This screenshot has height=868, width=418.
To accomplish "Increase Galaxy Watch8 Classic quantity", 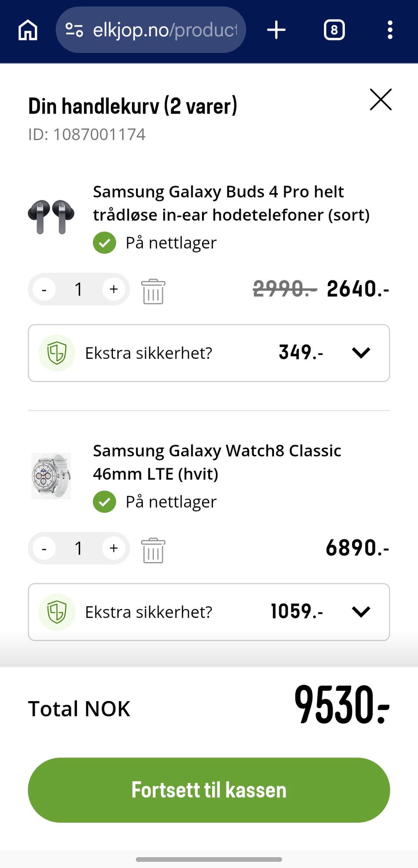I will (x=114, y=548).
